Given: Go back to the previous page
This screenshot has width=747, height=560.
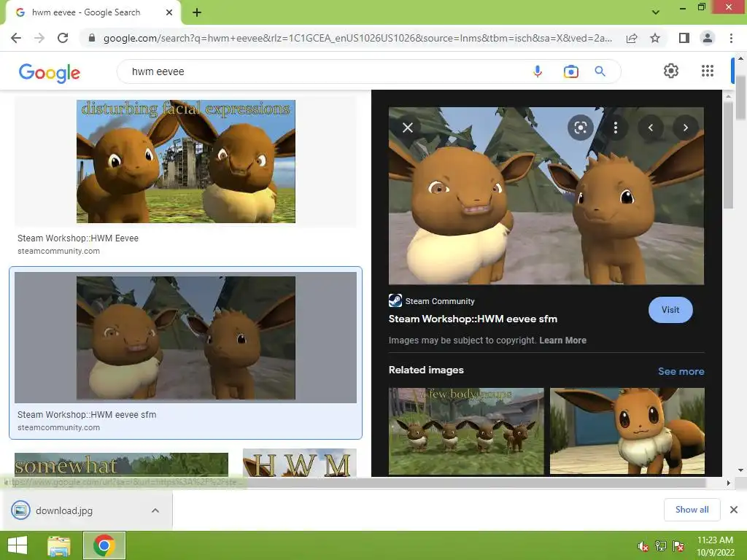Looking at the screenshot, I should tap(16, 38).
